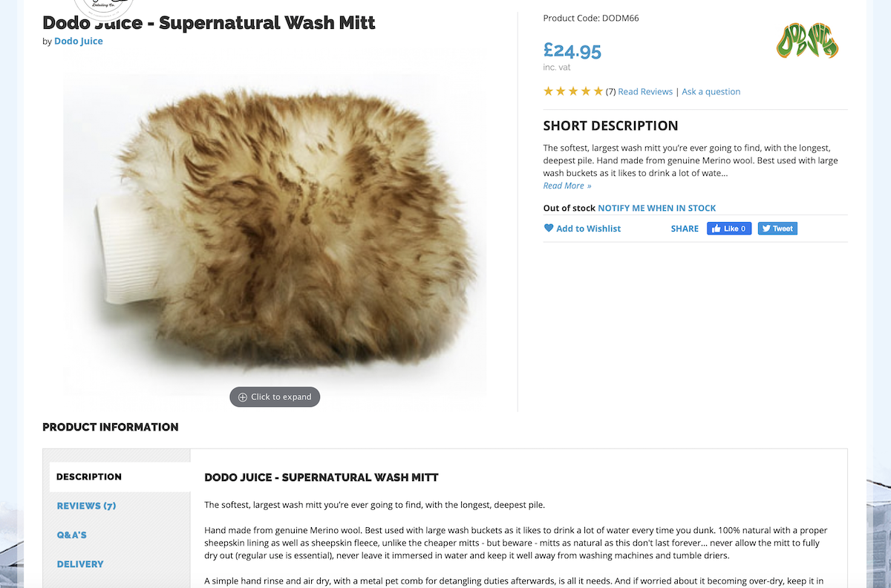Open the Description tab
The width and height of the screenshot is (891, 588).
(89, 477)
